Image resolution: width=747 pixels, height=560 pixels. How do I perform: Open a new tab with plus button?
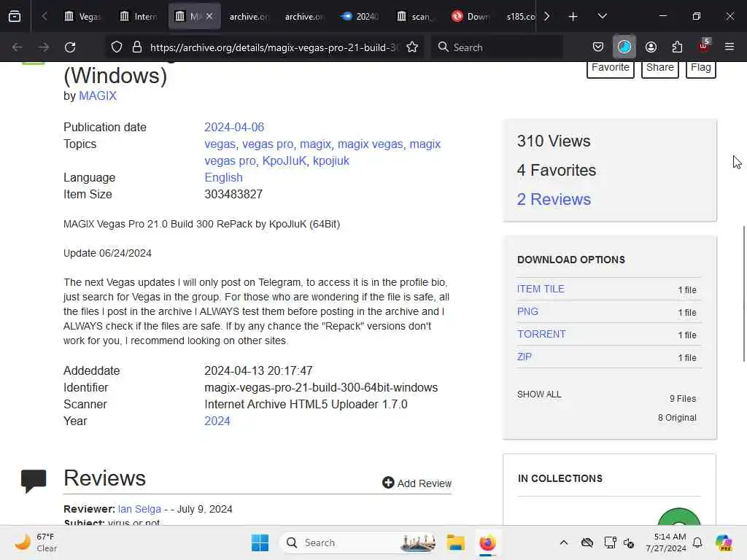[573, 16]
